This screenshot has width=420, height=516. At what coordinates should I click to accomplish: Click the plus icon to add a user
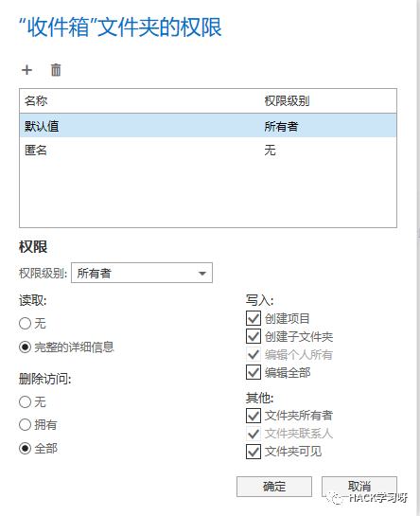pyautogui.click(x=27, y=70)
